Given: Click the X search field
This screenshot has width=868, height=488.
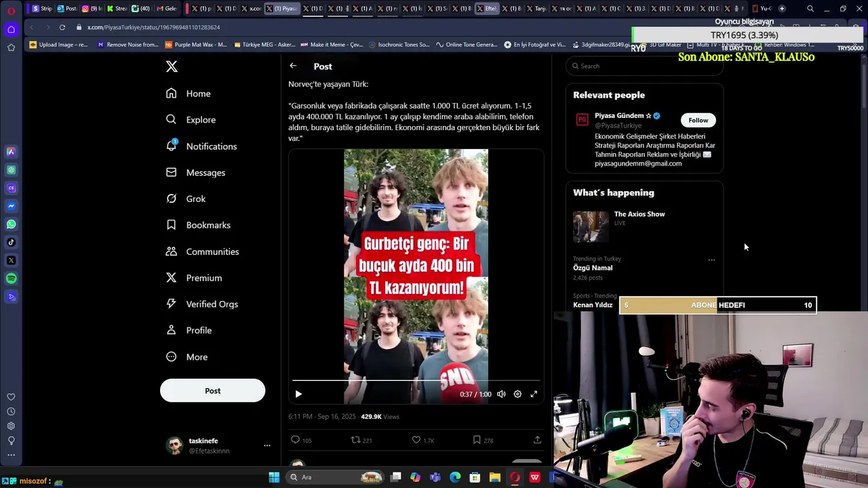Looking at the screenshot, I should [x=644, y=66].
